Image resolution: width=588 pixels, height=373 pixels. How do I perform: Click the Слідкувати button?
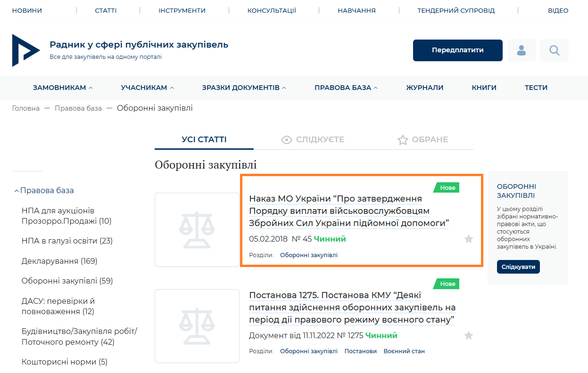pos(518,267)
